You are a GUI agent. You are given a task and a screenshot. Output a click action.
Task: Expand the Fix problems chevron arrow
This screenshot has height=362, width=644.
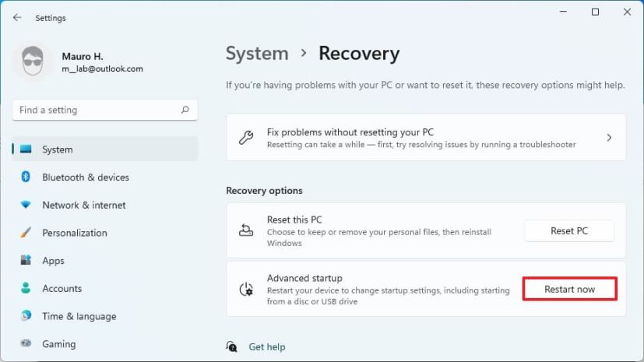click(x=609, y=138)
